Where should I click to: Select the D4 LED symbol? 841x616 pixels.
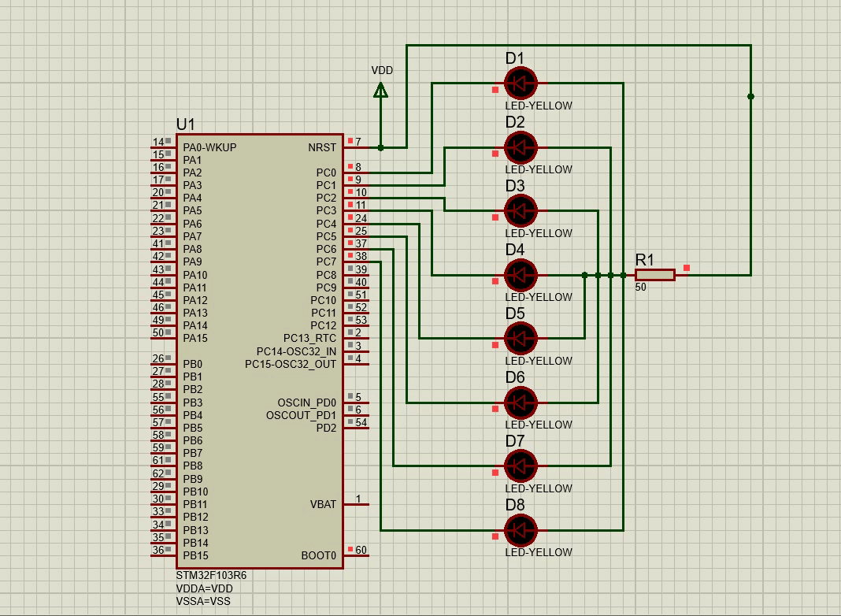pos(521,275)
